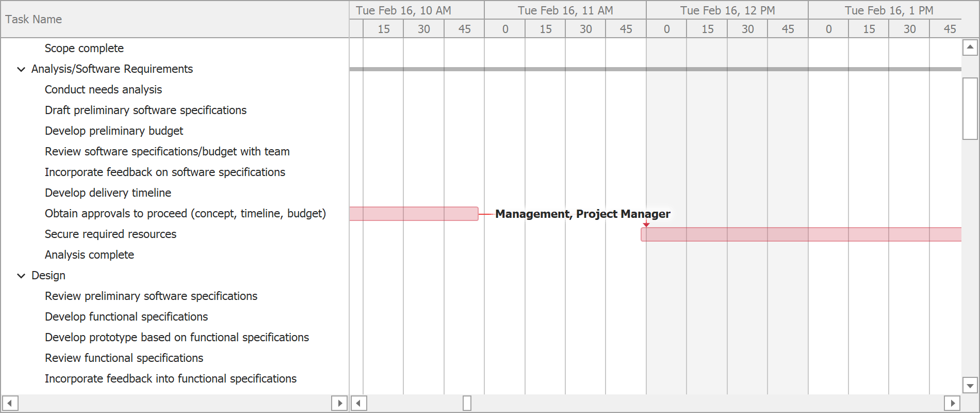Collapse the Analysis/Software Requirements group
The width and height of the screenshot is (980, 413).
[21, 69]
